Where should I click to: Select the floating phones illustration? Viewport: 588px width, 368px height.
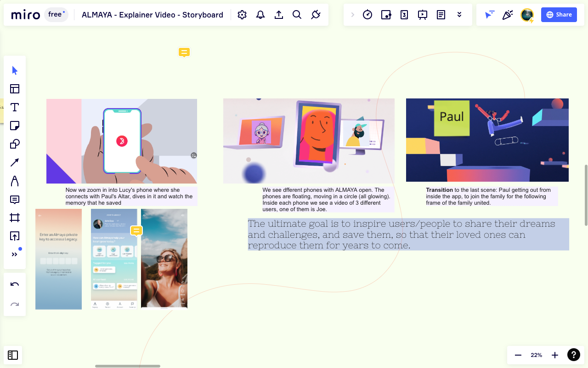click(309, 141)
